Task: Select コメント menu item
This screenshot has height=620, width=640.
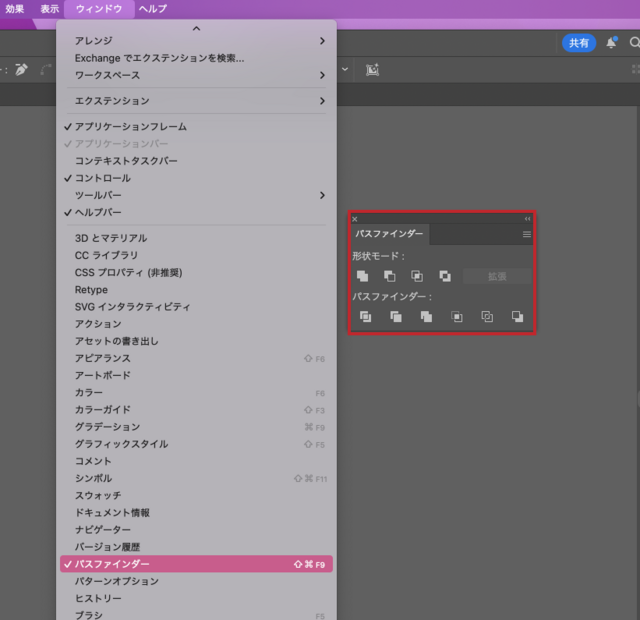Action: coord(196,461)
